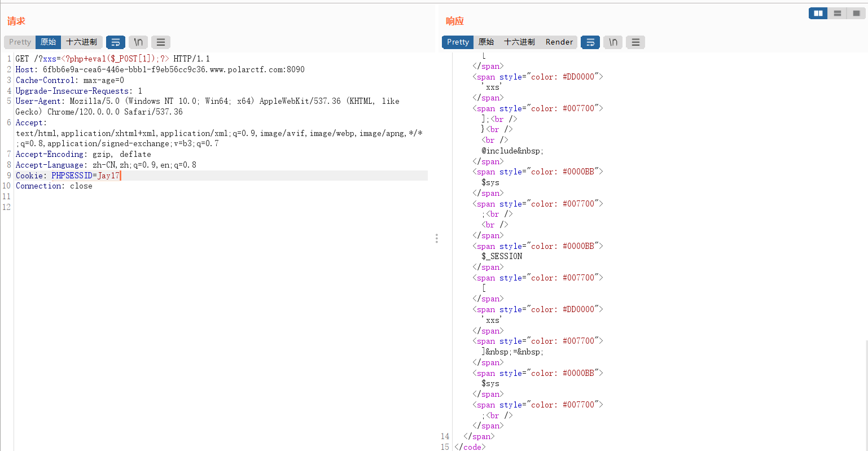Screen dimensions: 868x451
Task: Click the ];<br /> line in response
Action: tap(499, 119)
